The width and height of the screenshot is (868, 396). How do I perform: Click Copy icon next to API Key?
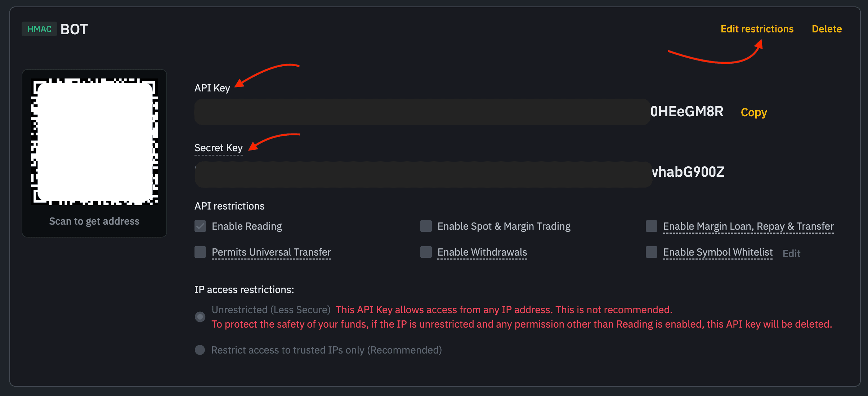point(755,112)
